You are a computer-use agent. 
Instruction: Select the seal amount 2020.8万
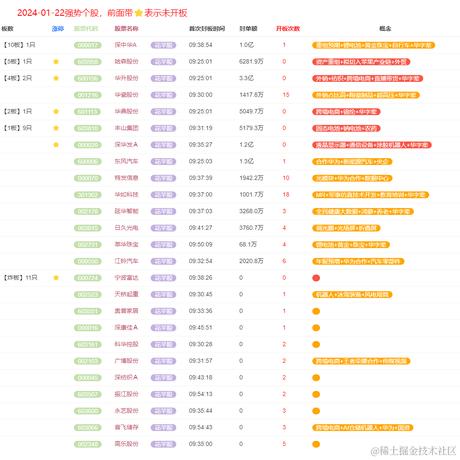(251, 261)
